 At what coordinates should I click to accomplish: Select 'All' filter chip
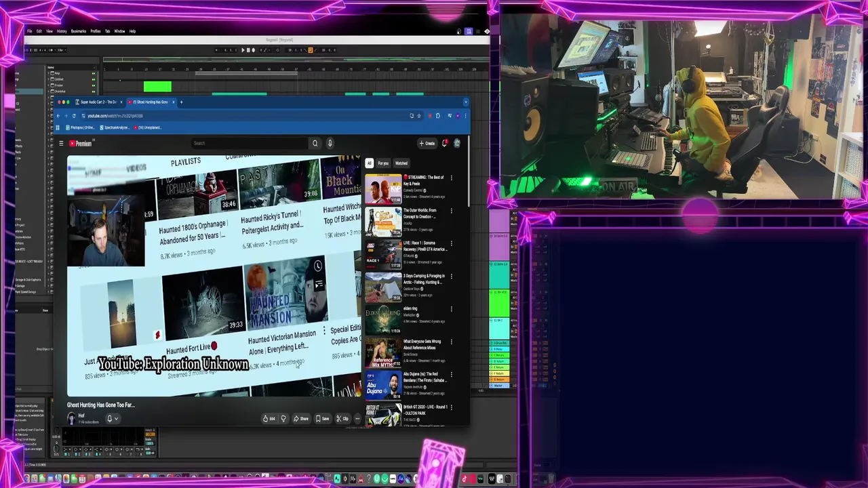[x=369, y=163]
